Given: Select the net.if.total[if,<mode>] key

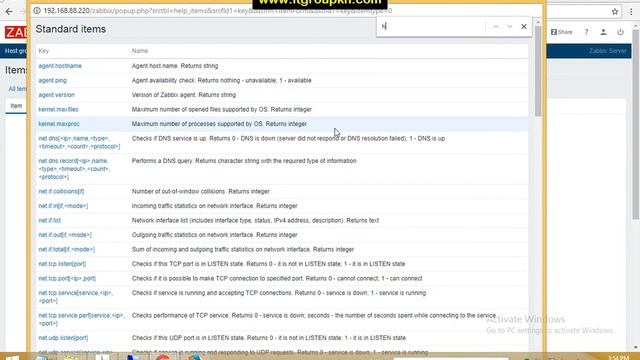Looking at the screenshot, I should [x=67, y=249].
